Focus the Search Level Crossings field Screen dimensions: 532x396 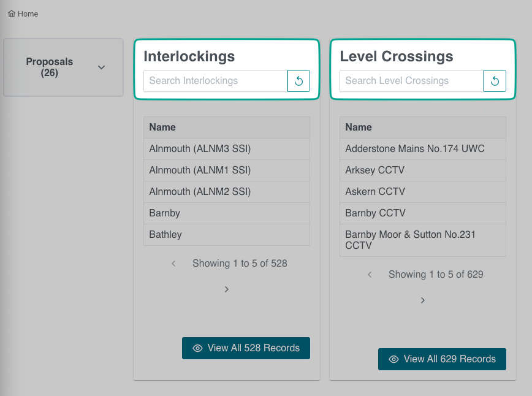(x=411, y=81)
